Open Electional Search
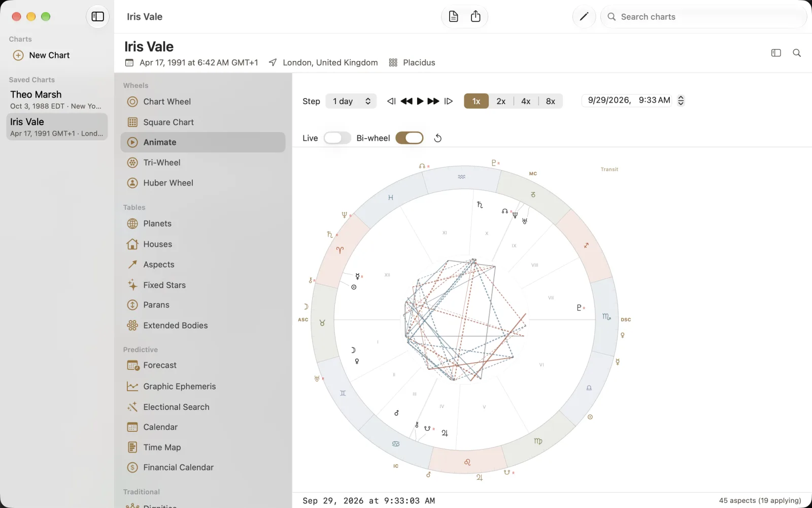Screen dimensions: 812x508 click(203, 407)
